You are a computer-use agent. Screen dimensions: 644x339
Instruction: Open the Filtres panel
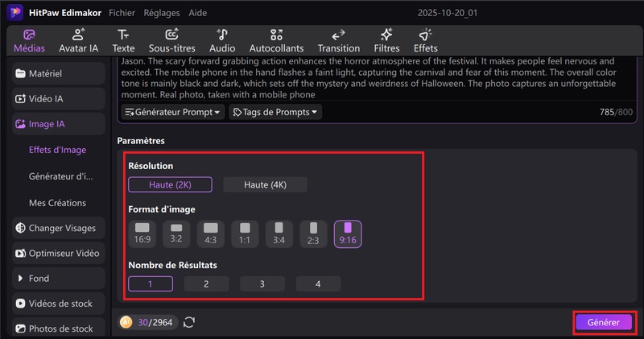point(386,40)
